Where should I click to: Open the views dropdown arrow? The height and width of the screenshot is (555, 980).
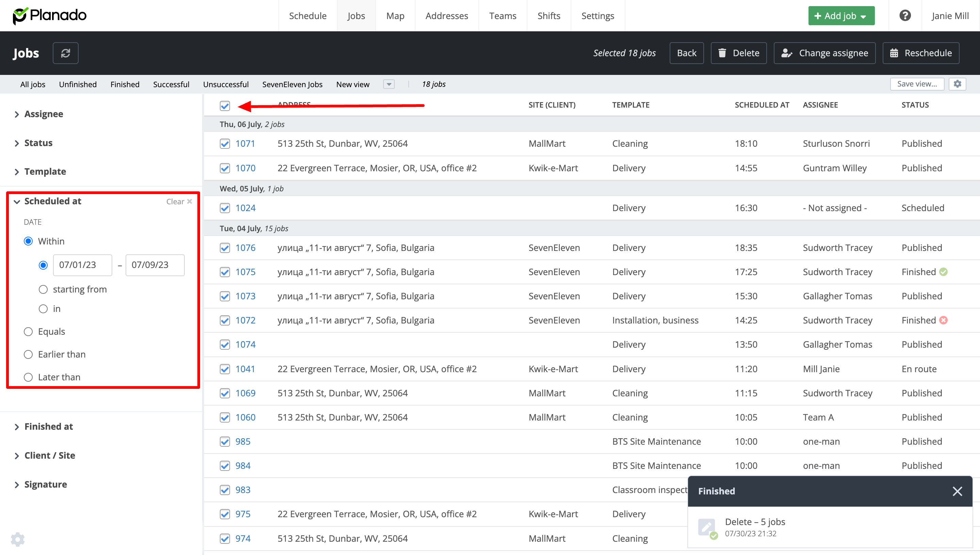coord(389,84)
